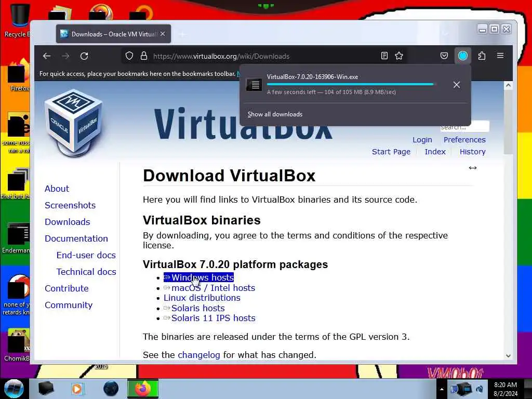Image resolution: width=532 pixels, height=399 pixels.
Task: Expand the list all tabs chevron
Action: pyautogui.click(x=445, y=34)
